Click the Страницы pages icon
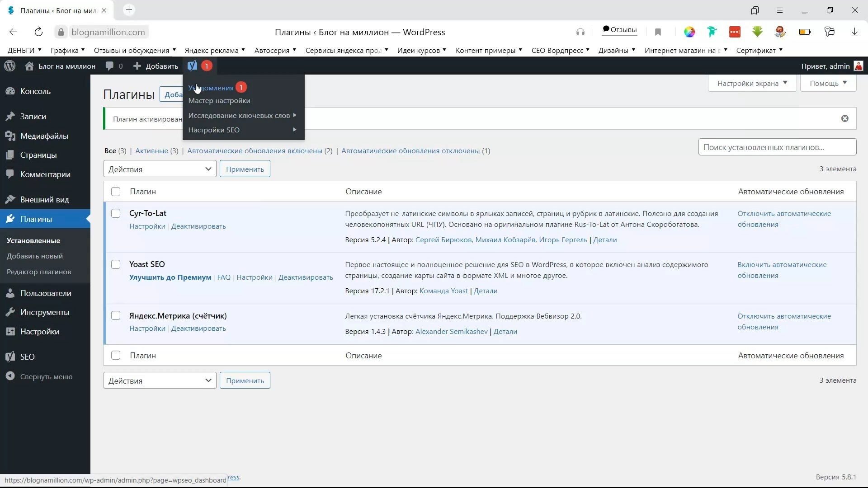868x488 pixels. pyautogui.click(x=10, y=155)
